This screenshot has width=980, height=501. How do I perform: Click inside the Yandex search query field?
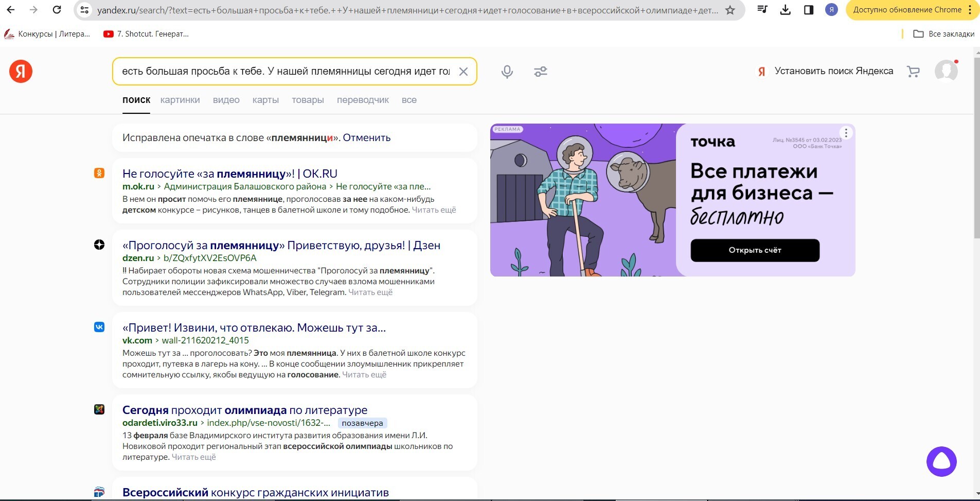[286, 72]
